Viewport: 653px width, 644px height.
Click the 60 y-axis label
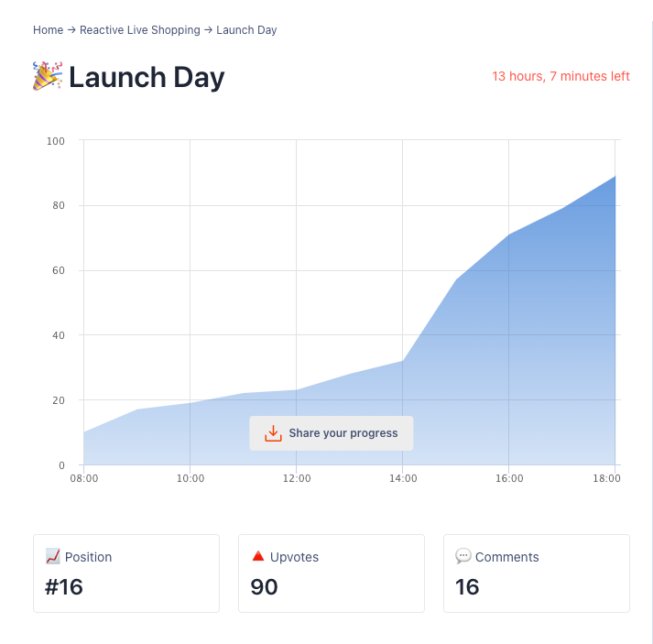[x=59, y=270]
